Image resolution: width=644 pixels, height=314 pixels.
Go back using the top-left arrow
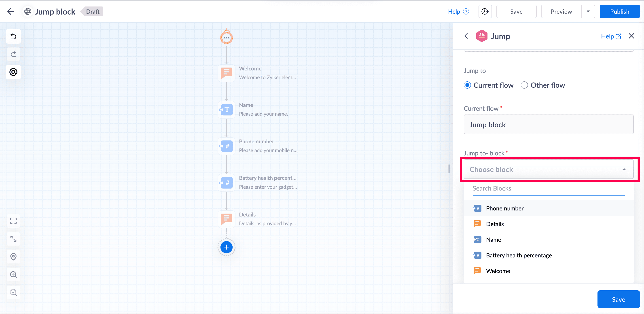tap(11, 11)
